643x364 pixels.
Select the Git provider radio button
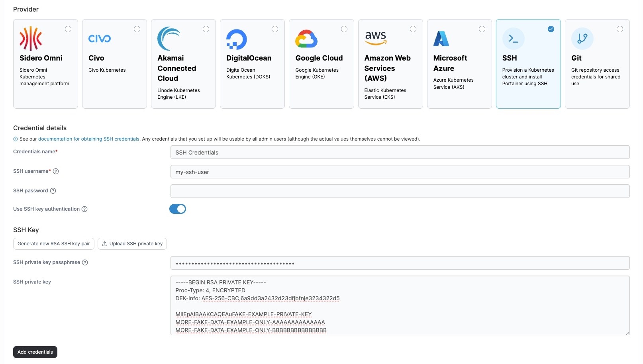click(x=619, y=29)
